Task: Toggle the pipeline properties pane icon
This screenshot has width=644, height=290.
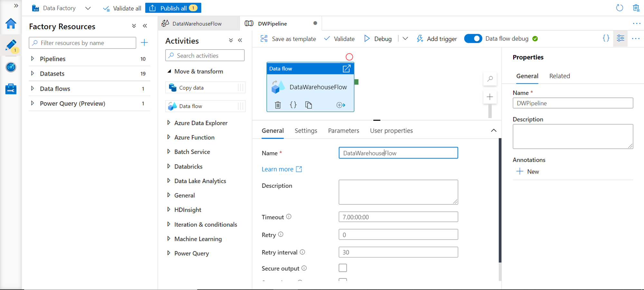Action: point(620,39)
